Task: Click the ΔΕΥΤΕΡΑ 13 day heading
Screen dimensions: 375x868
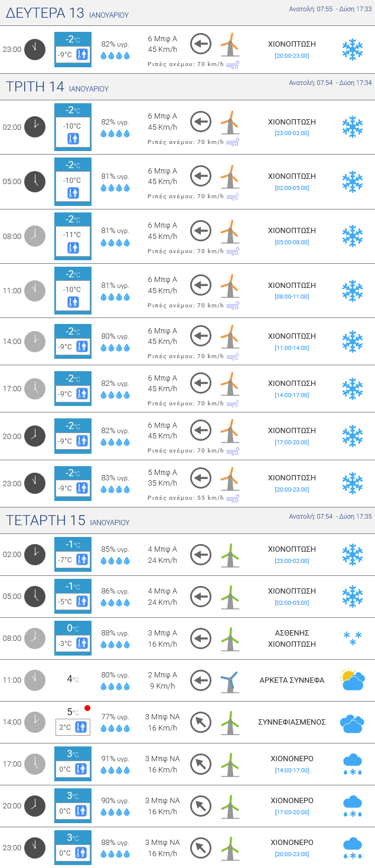Action: pyautogui.click(x=67, y=13)
